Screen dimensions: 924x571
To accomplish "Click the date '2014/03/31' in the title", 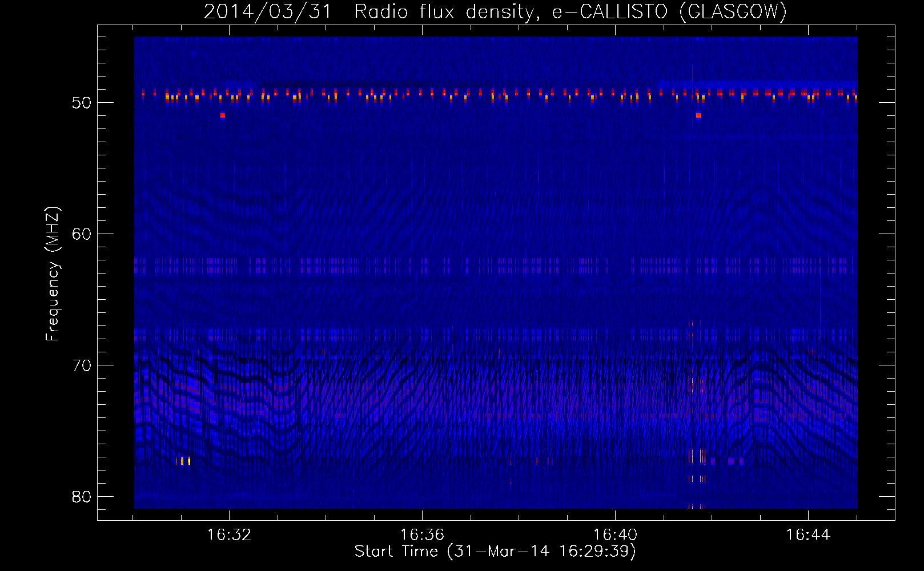I will click(268, 11).
